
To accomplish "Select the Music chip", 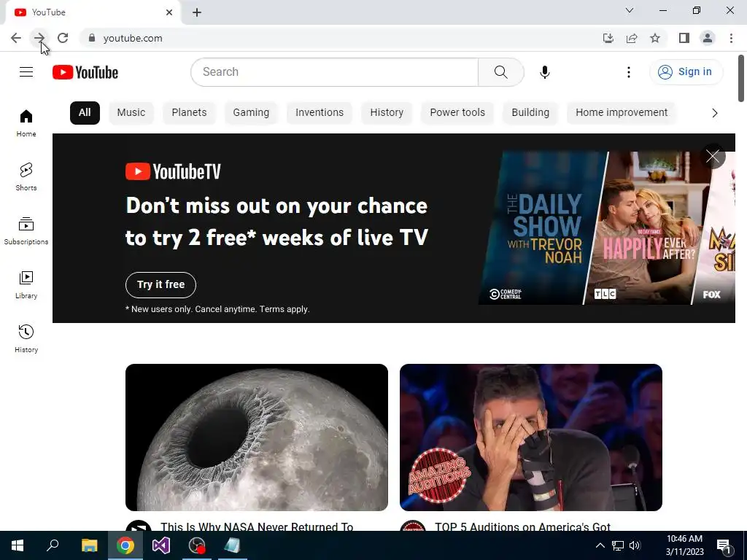I will point(131,113).
